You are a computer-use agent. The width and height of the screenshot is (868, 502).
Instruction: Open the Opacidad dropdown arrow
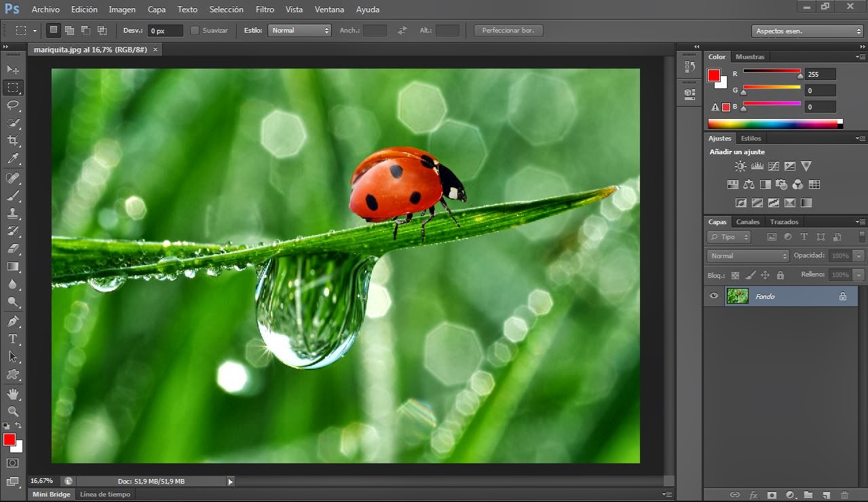coord(858,256)
